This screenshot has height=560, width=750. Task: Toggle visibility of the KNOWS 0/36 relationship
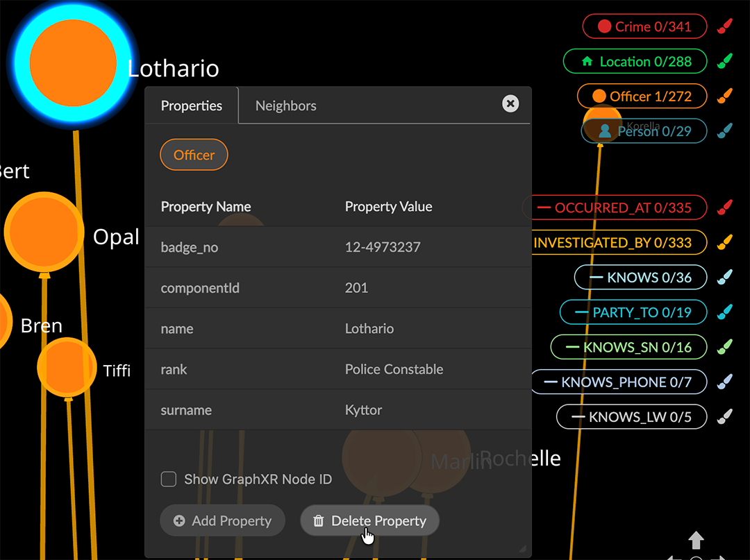640,277
